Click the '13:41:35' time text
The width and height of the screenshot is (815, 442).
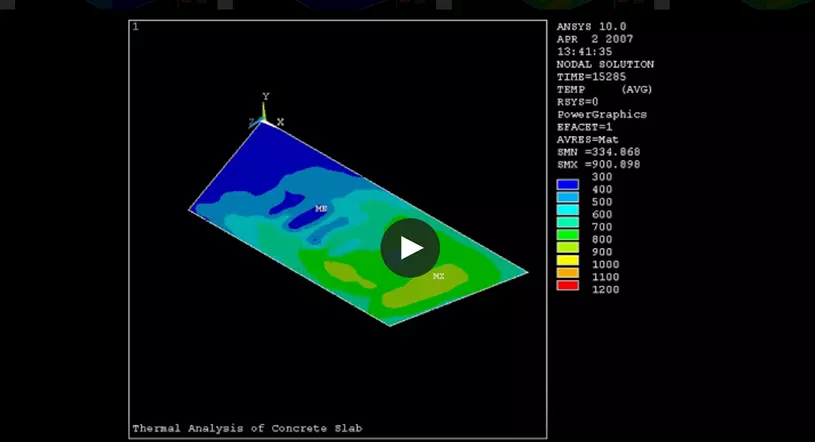coord(584,51)
